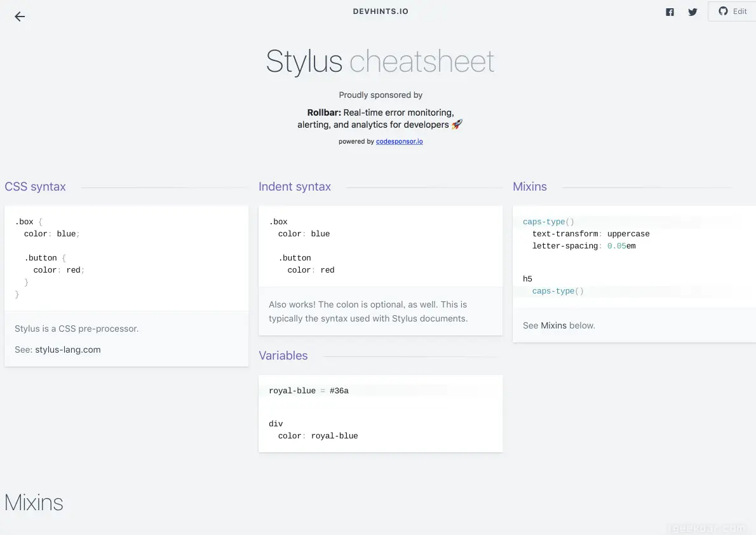Viewport: 756px width, 535px height.
Task: Click 'royal-blue = #36a' code line
Action: [309, 391]
